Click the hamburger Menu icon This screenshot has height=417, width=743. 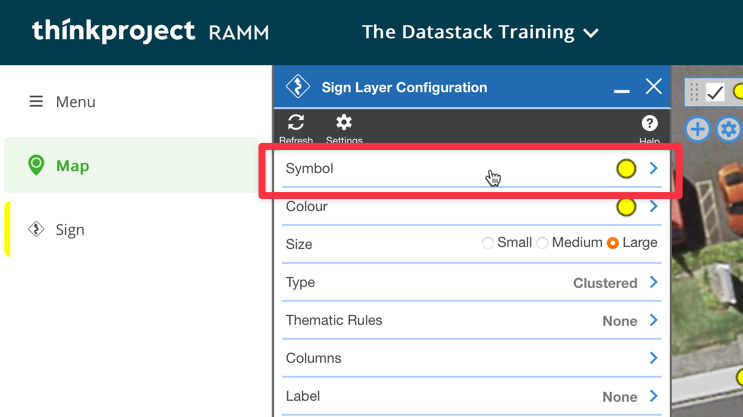point(36,101)
